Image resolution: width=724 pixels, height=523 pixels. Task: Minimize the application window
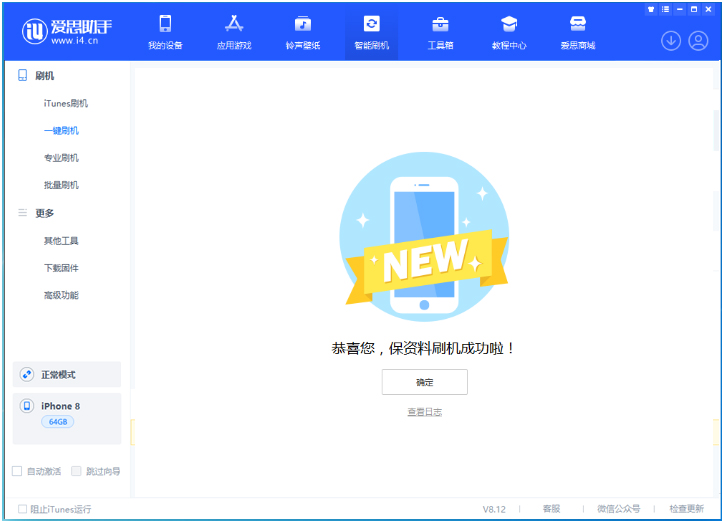coord(679,9)
